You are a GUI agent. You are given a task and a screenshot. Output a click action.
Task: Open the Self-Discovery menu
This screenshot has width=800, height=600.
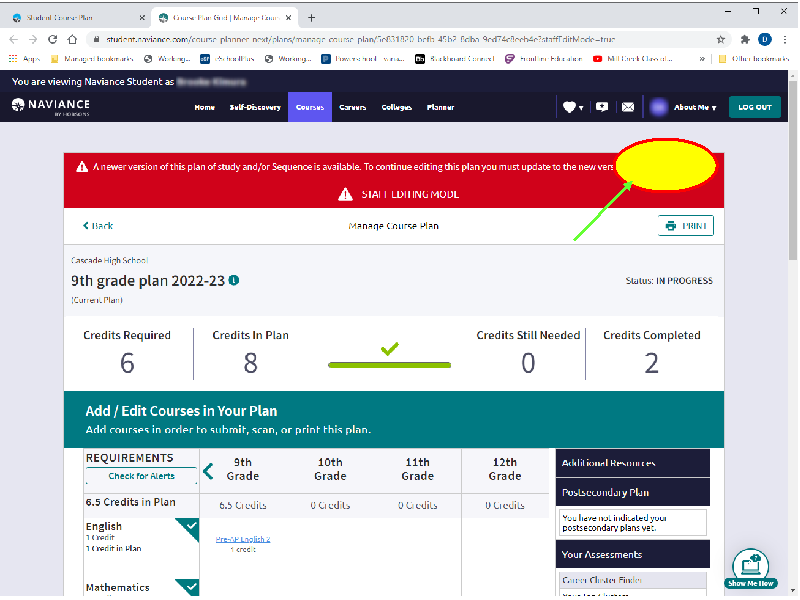(255, 107)
